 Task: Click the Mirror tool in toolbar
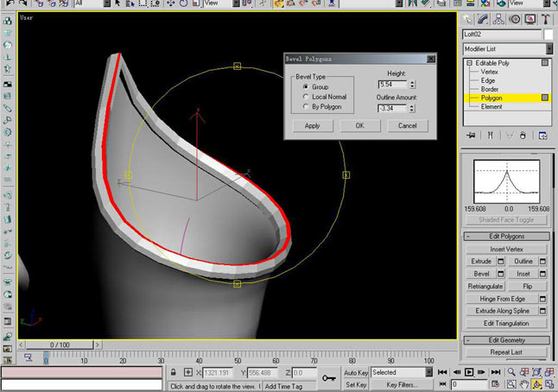(413, 3)
